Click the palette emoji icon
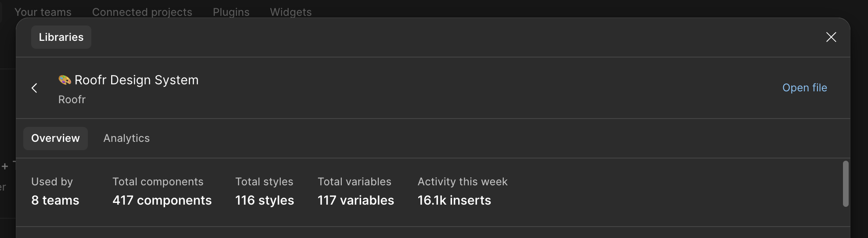This screenshot has width=868, height=238. coord(65,80)
